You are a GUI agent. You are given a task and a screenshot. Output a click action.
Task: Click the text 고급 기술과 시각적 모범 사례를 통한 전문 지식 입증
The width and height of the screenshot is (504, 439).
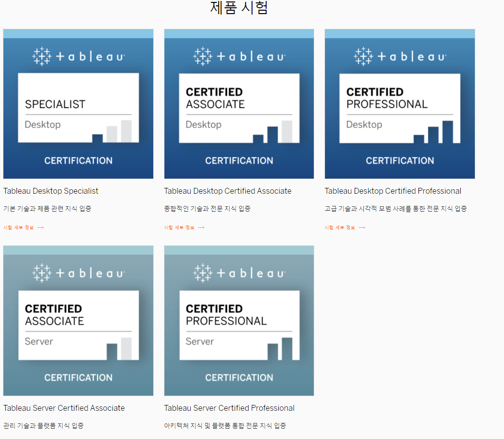[x=396, y=209]
